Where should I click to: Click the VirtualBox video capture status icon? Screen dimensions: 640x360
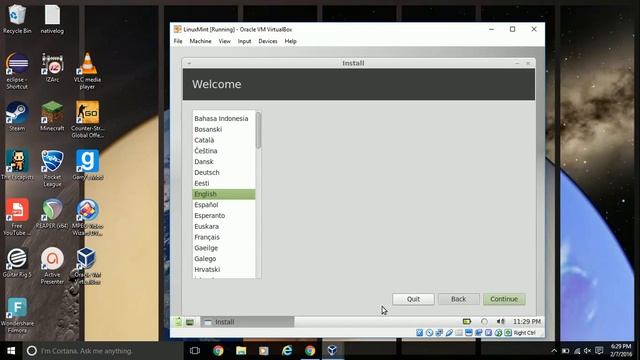click(478, 333)
